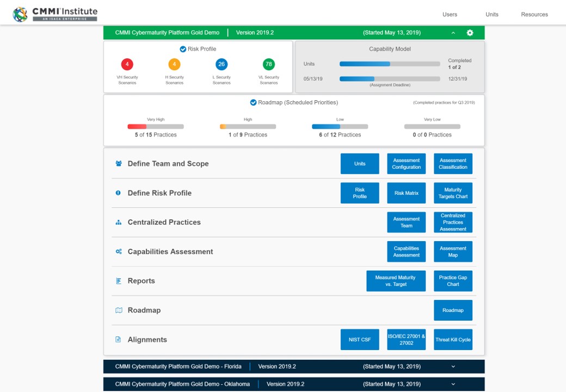Click the Very High practices progress bar
This screenshot has width=566, height=392.
click(x=156, y=126)
